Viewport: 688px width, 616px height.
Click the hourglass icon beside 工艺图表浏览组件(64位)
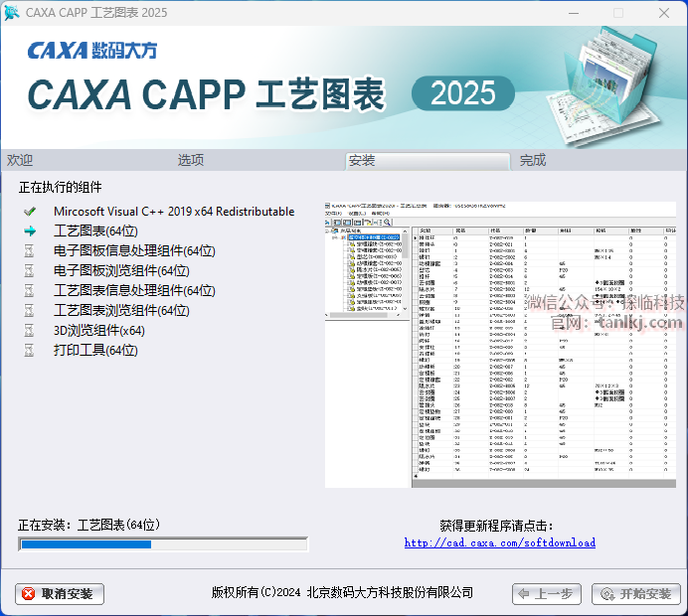[x=30, y=311]
